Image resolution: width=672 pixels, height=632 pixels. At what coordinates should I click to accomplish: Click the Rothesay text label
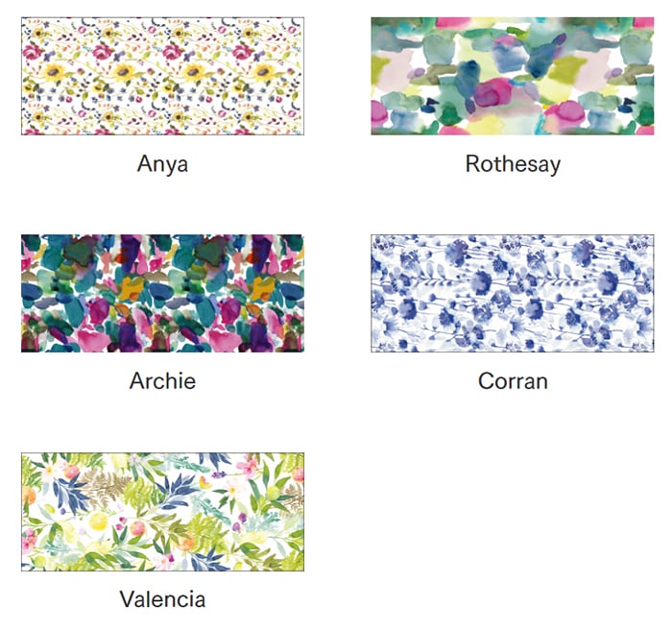513,164
